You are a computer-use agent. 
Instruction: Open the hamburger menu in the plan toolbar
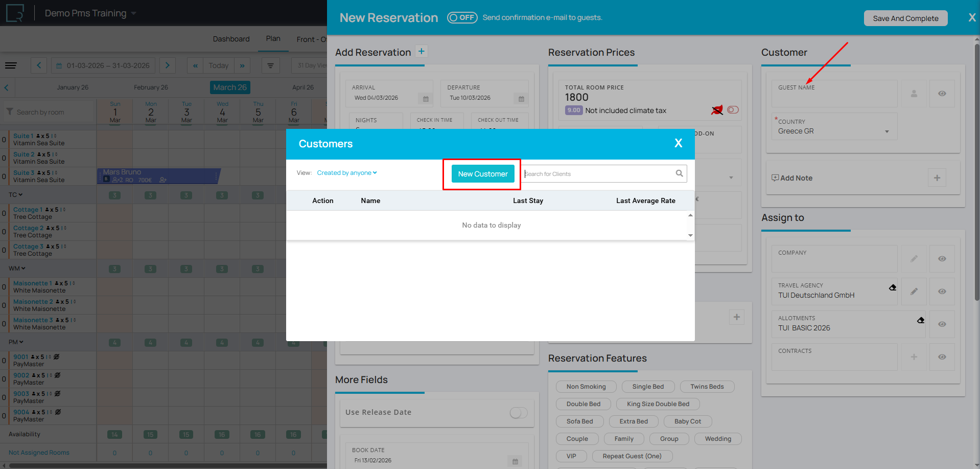pos(11,65)
